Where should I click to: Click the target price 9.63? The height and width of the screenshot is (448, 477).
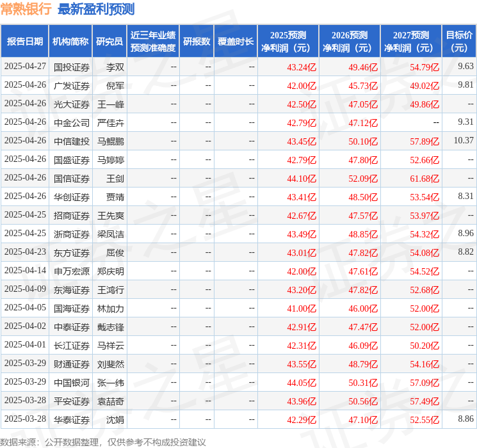click(x=465, y=66)
